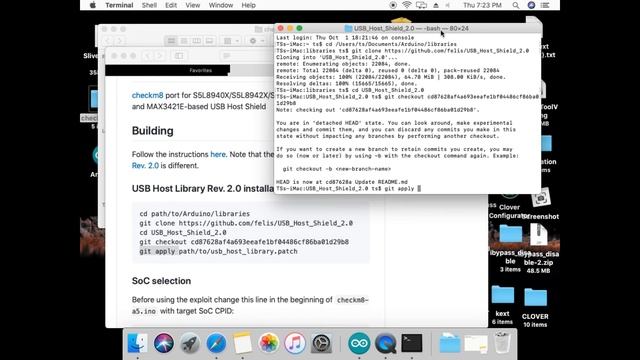Open the Rev. 2.0 link

(145, 166)
